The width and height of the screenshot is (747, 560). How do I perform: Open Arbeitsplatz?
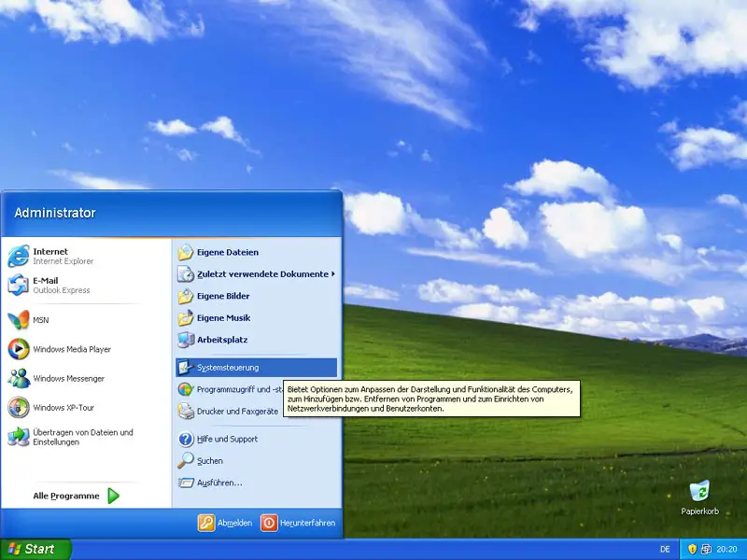pos(256,340)
